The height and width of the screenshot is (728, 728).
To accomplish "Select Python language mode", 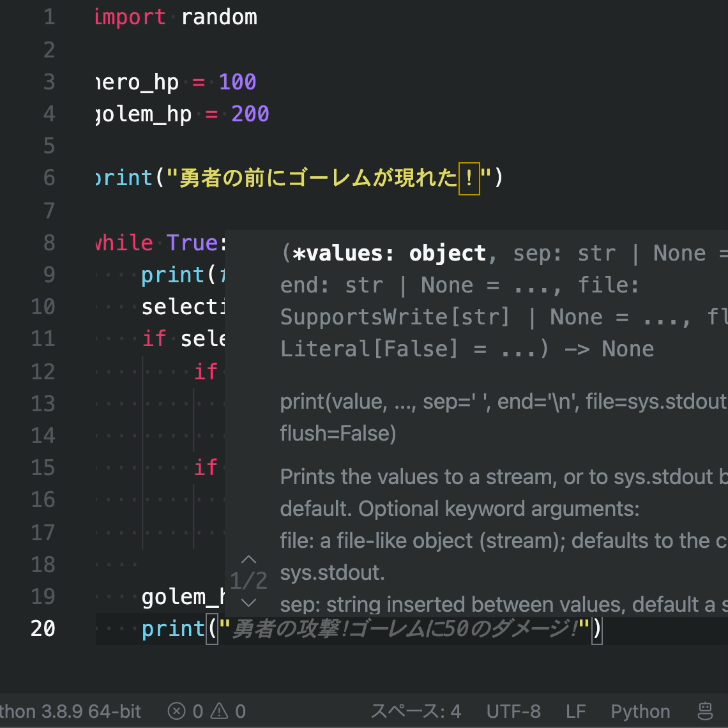I will point(641,711).
